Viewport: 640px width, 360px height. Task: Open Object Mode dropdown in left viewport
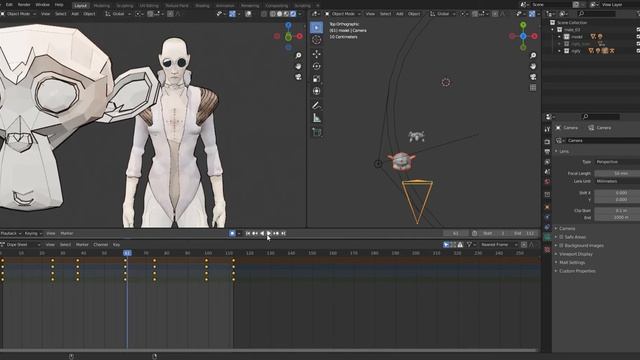click(18, 14)
